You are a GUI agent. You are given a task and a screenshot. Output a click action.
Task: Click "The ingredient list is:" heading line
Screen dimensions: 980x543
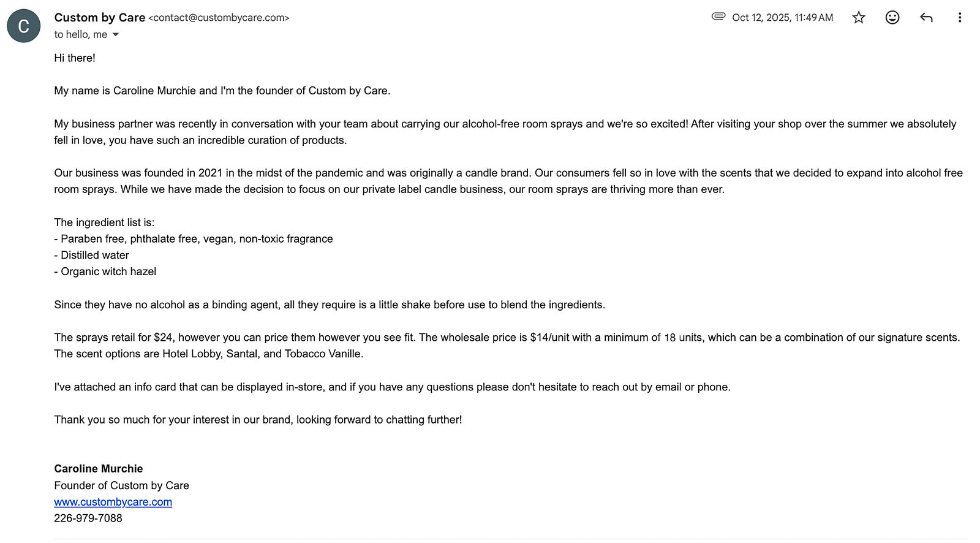104,222
